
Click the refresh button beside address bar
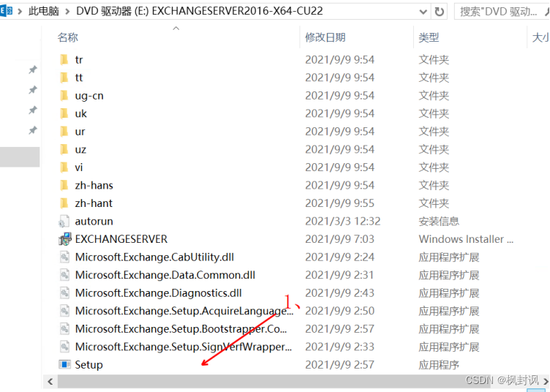[x=439, y=12]
